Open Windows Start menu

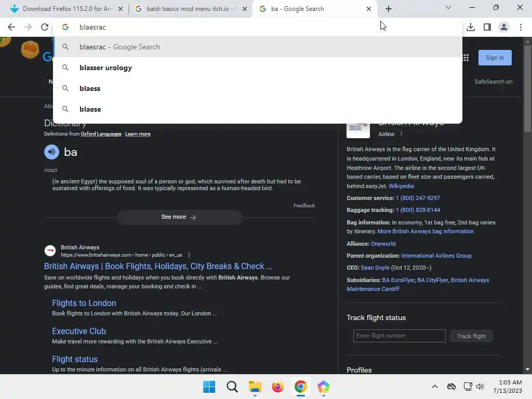coord(209,387)
